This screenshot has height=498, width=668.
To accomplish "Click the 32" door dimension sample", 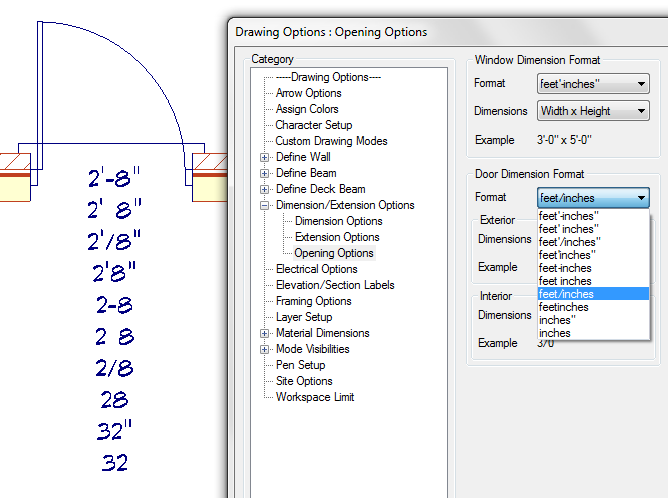I will (114, 430).
